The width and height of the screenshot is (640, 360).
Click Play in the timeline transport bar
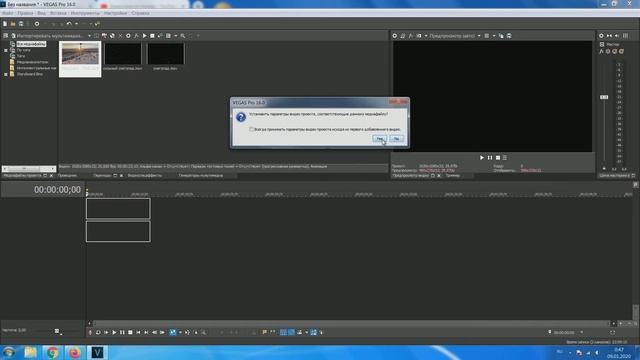[x=114, y=333]
